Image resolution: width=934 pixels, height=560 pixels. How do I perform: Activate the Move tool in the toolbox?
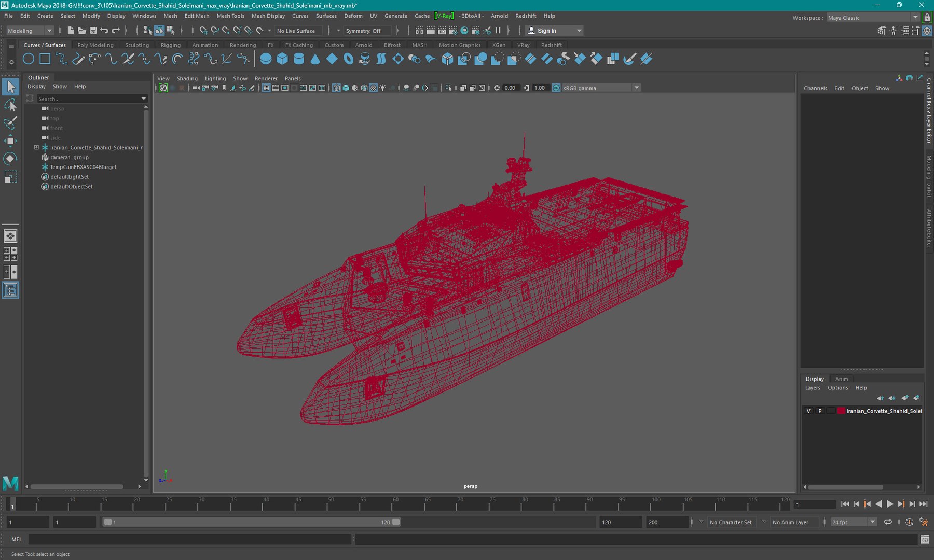pos(10,141)
